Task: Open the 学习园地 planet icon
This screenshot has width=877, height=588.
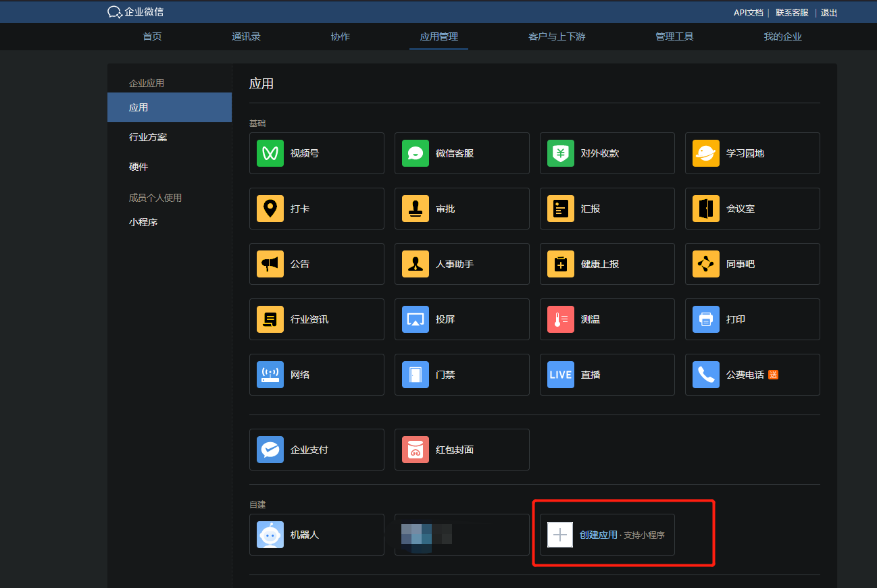Action: pos(706,153)
